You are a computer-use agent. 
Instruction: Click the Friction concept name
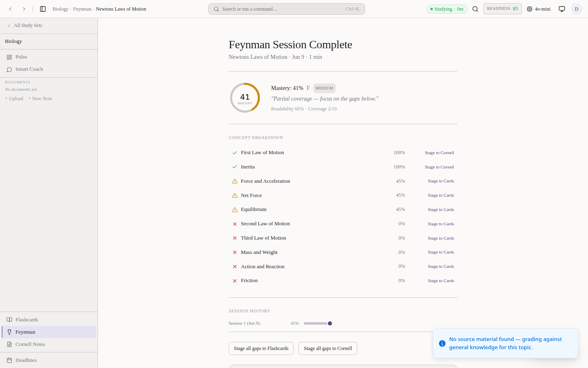coord(249,280)
